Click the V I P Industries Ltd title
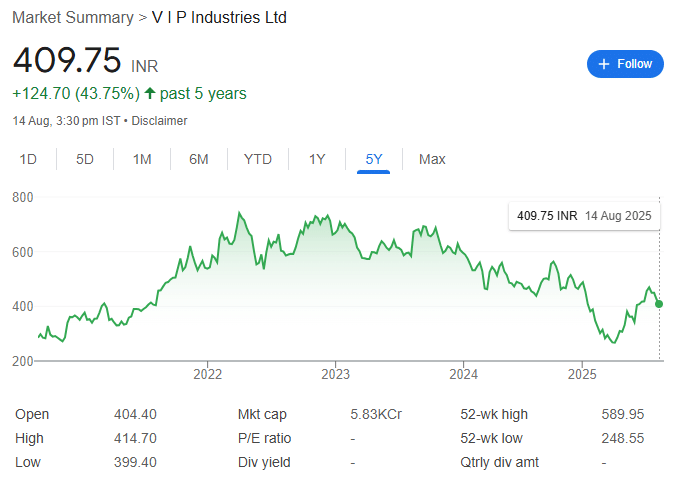The image size is (690, 492). coord(219,18)
